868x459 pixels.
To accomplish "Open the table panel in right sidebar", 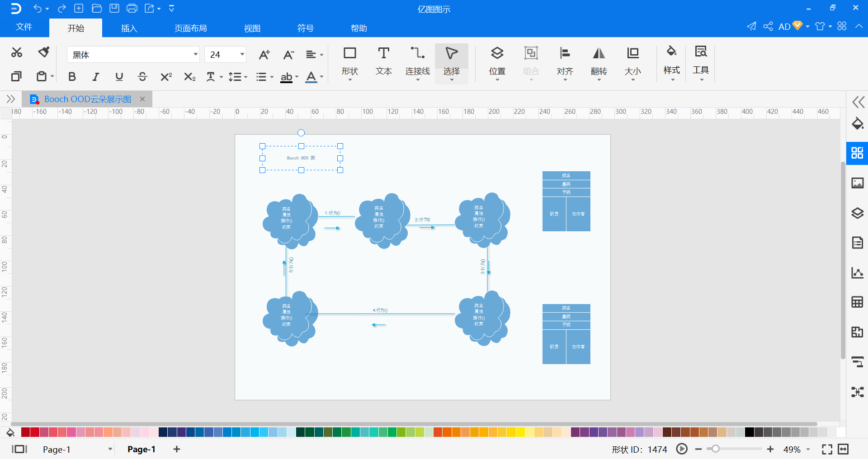I will tap(858, 302).
